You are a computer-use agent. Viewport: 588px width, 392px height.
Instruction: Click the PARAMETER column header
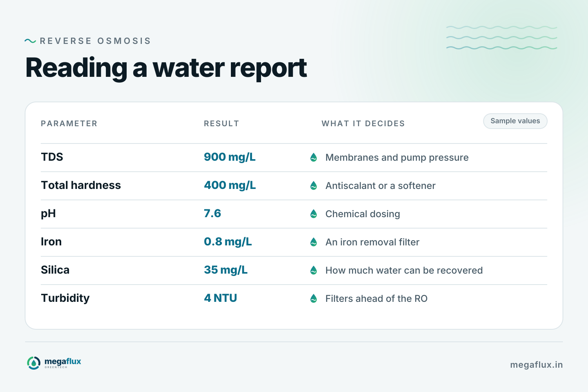(x=69, y=123)
